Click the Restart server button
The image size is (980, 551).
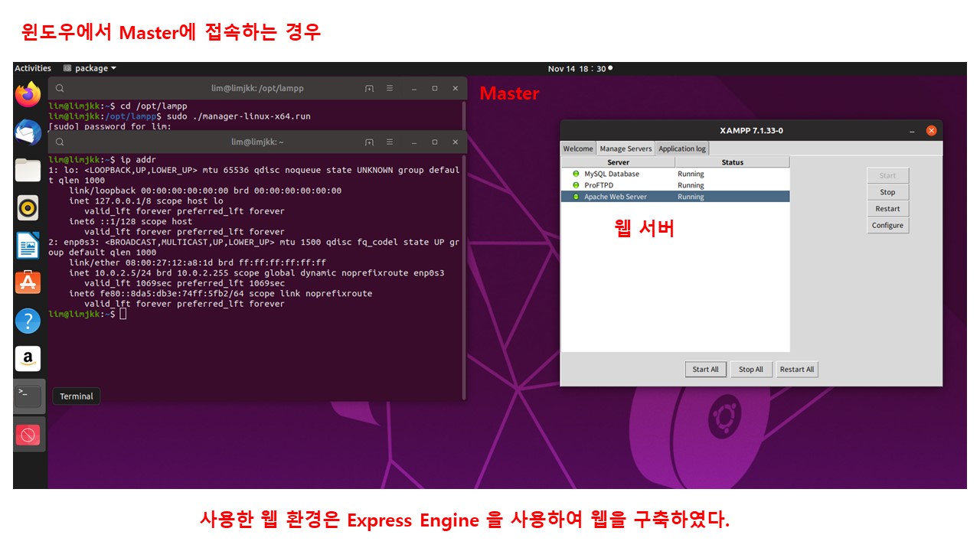pyautogui.click(x=887, y=209)
